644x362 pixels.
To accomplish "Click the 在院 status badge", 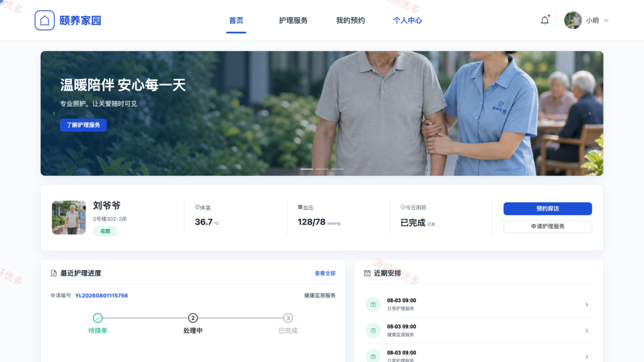I will click(105, 231).
